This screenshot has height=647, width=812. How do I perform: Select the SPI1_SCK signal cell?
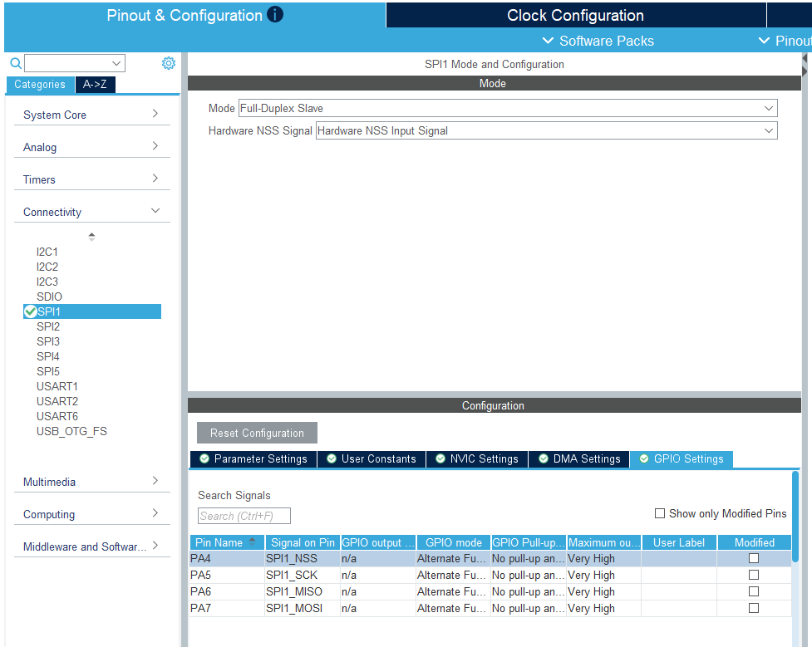(303, 575)
